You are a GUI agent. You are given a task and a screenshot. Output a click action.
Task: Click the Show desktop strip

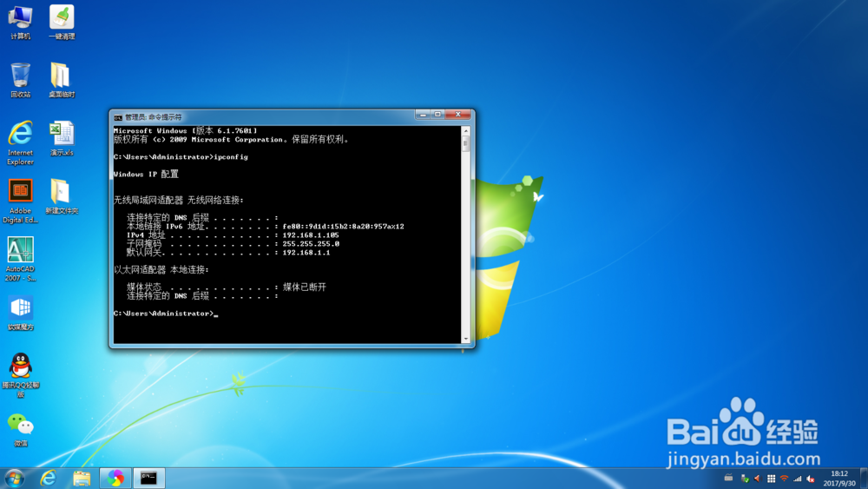click(x=864, y=478)
